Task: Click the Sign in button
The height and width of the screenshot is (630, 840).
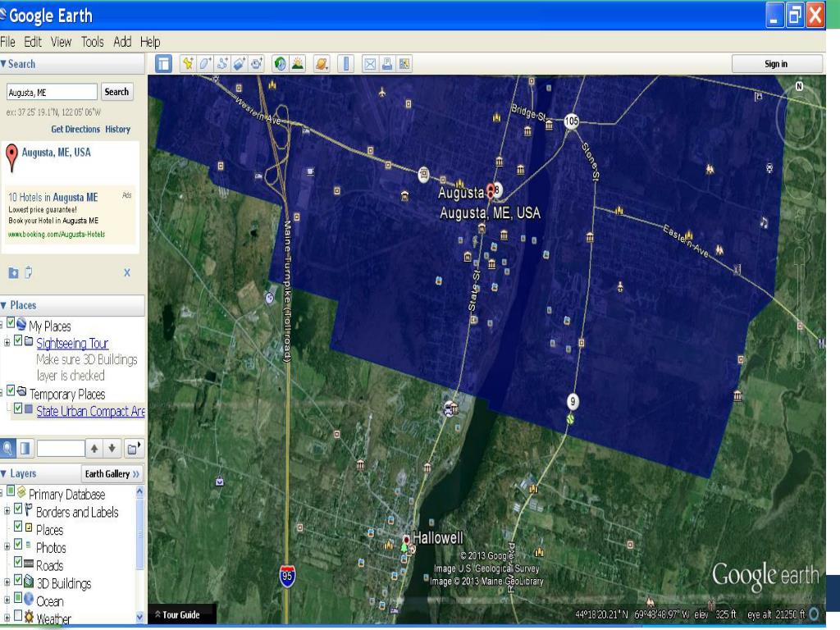Action: [x=776, y=64]
